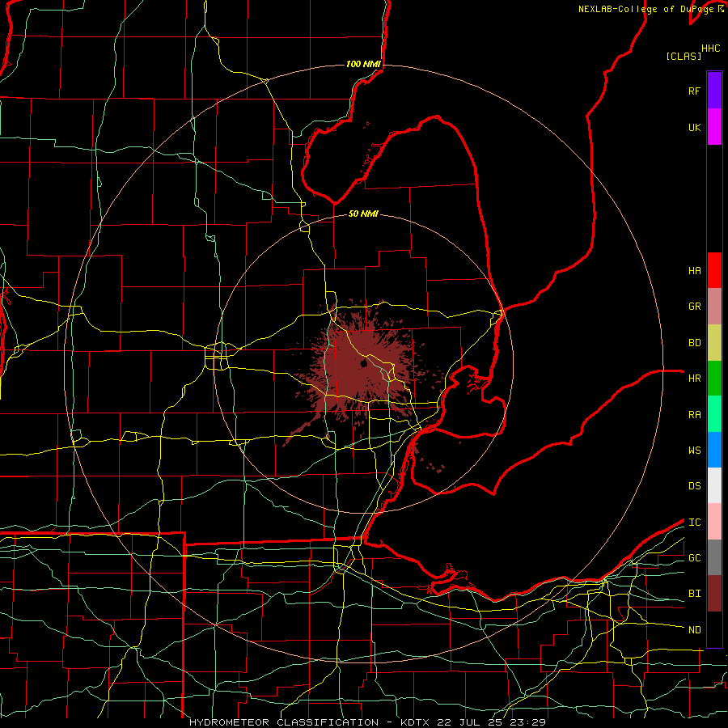
Task: Pick the yellow BD legend swatch
Action: (x=714, y=343)
